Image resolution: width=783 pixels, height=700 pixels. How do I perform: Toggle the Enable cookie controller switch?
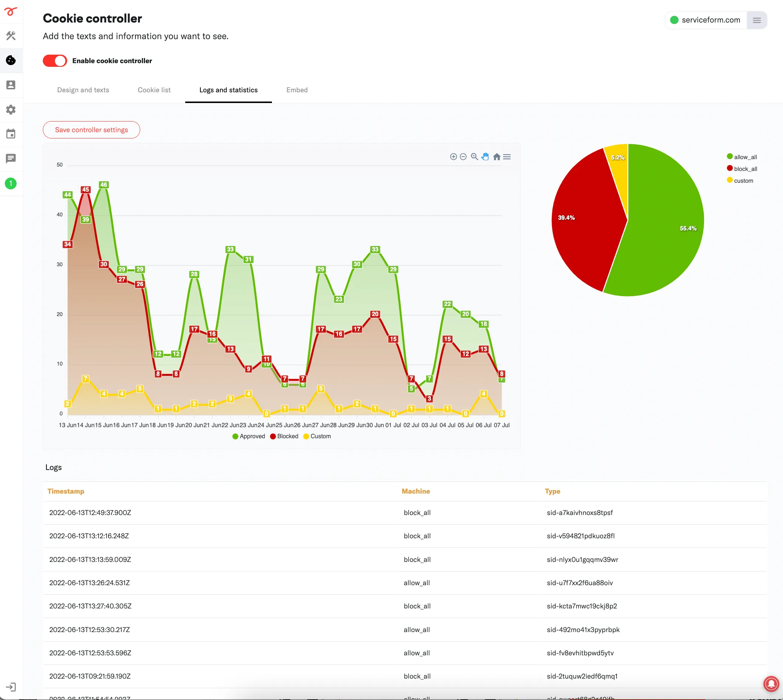click(x=55, y=61)
